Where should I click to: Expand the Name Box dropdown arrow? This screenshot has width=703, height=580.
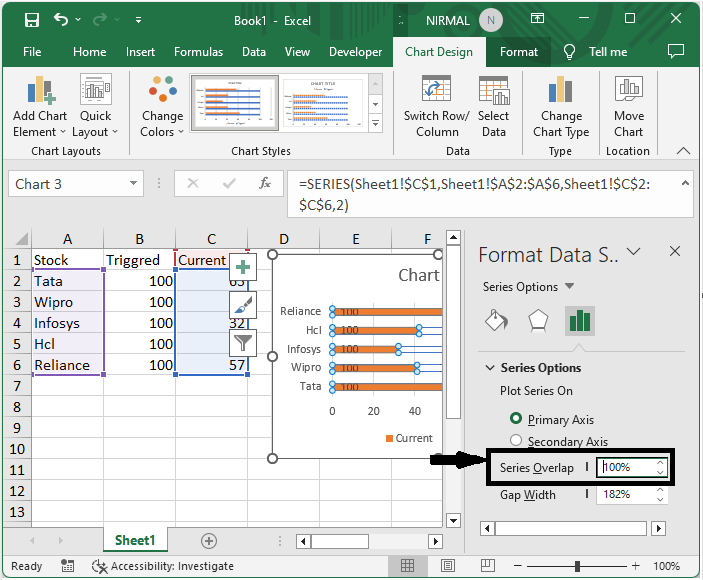[x=135, y=184]
